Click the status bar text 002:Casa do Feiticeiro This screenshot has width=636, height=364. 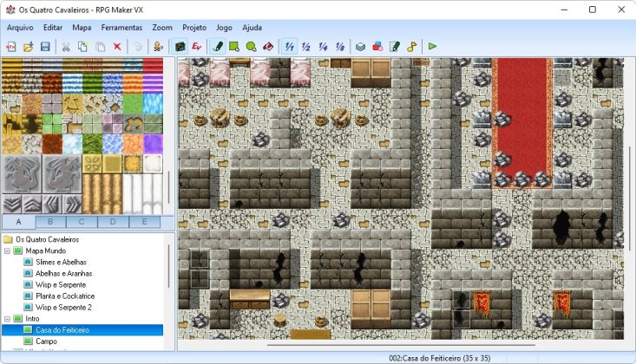click(439, 358)
